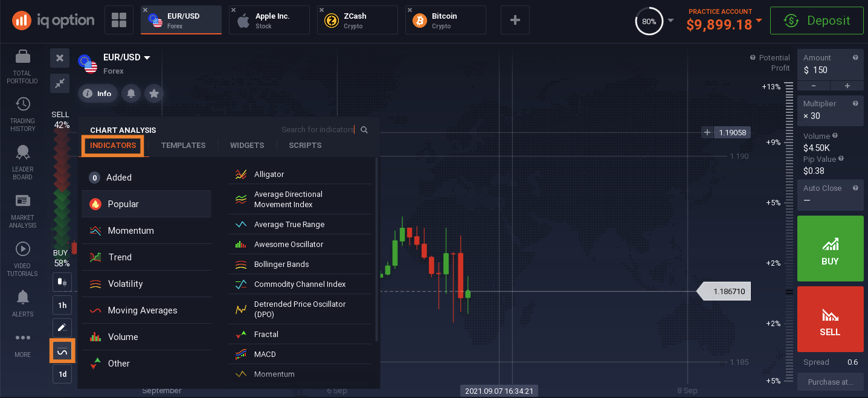868x398 pixels.
Task: Add Commodity Channel Index indicator
Action: coord(300,284)
